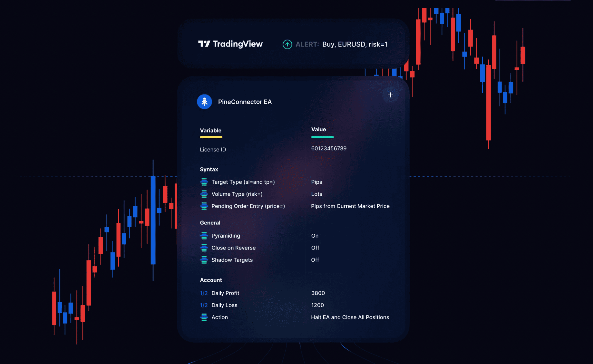
Task: Click the Target Type syntax row icon
Action: click(x=204, y=182)
